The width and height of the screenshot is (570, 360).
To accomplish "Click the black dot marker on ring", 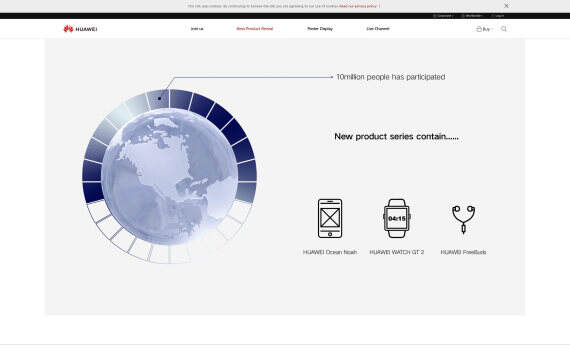I will click(x=159, y=98).
